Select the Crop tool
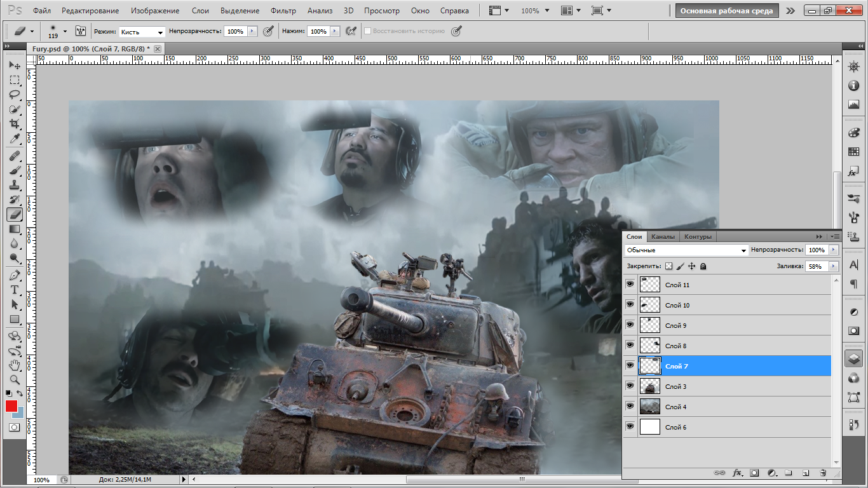The height and width of the screenshot is (488, 868). click(15, 124)
